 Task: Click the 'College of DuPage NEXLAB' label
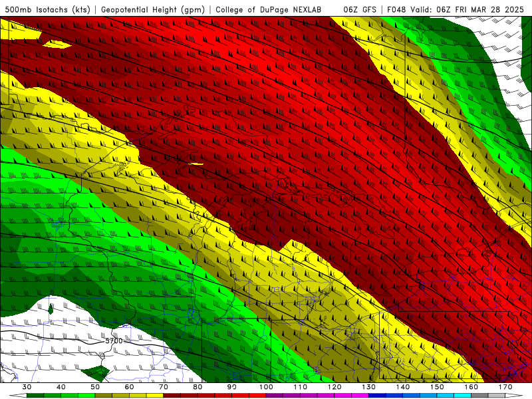pyautogui.click(x=269, y=9)
